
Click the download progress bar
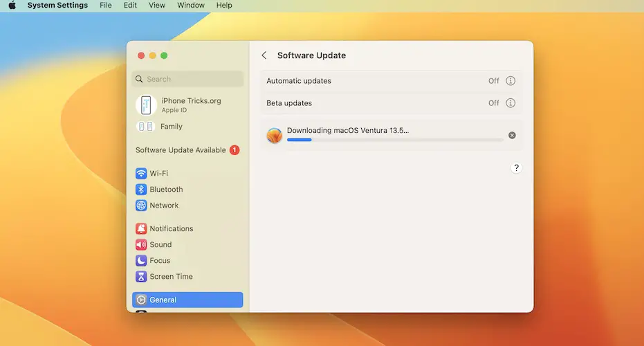coord(394,140)
